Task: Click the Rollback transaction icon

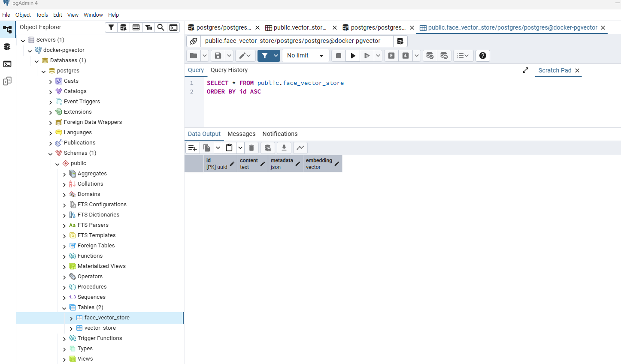Action: click(x=444, y=56)
